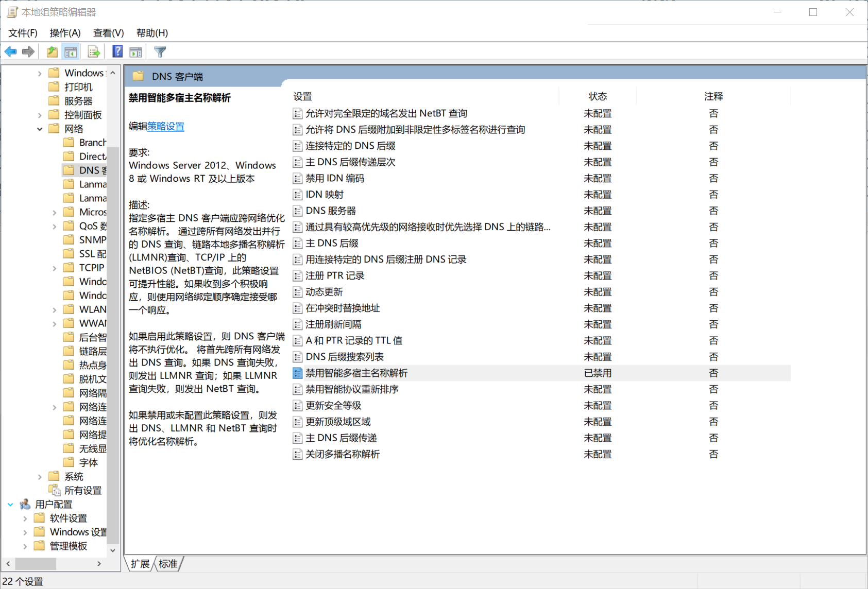This screenshot has width=868, height=589.
Task: Switch to the 标准 tab
Action: pos(167,564)
